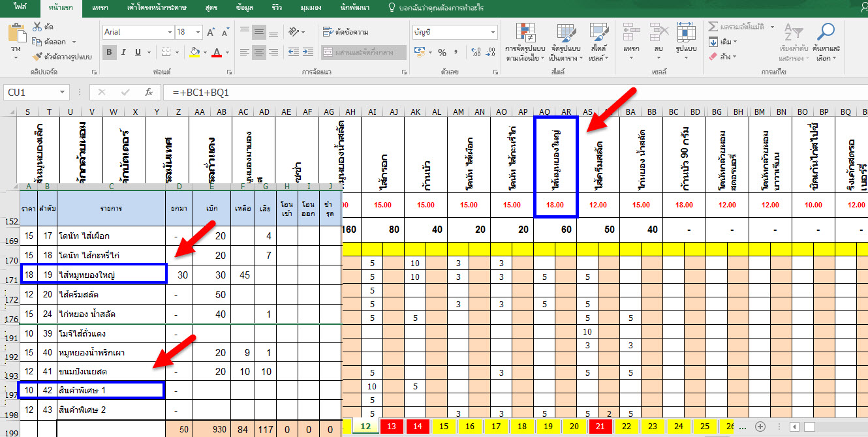Click the Find and Select magnifier icon
Viewport: 868px width, 437px height.
(826, 32)
